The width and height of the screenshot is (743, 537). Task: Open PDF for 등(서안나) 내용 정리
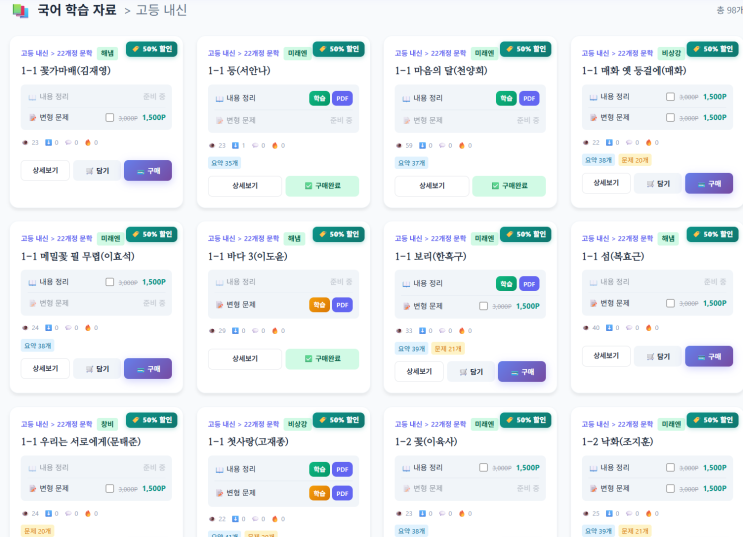[342, 98]
